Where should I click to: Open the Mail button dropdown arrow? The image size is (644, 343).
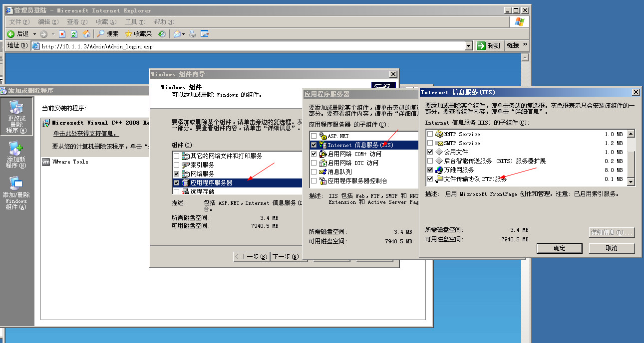coord(184,34)
